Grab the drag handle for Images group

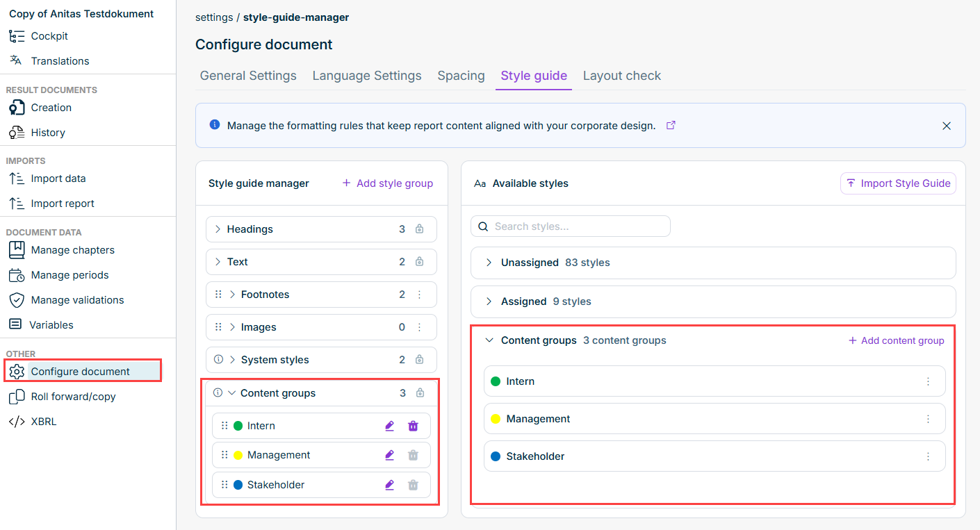click(218, 327)
